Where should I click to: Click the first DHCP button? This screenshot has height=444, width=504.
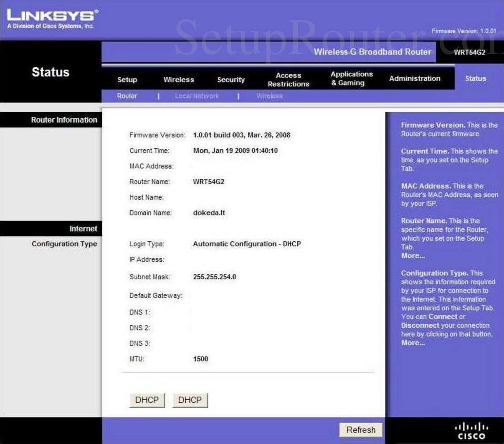click(x=147, y=399)
